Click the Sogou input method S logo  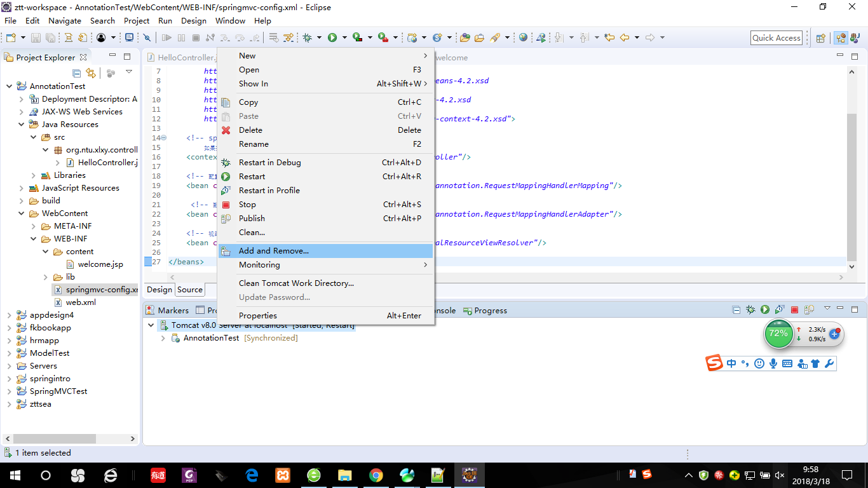pyautogui.click(x=714, y=363)
